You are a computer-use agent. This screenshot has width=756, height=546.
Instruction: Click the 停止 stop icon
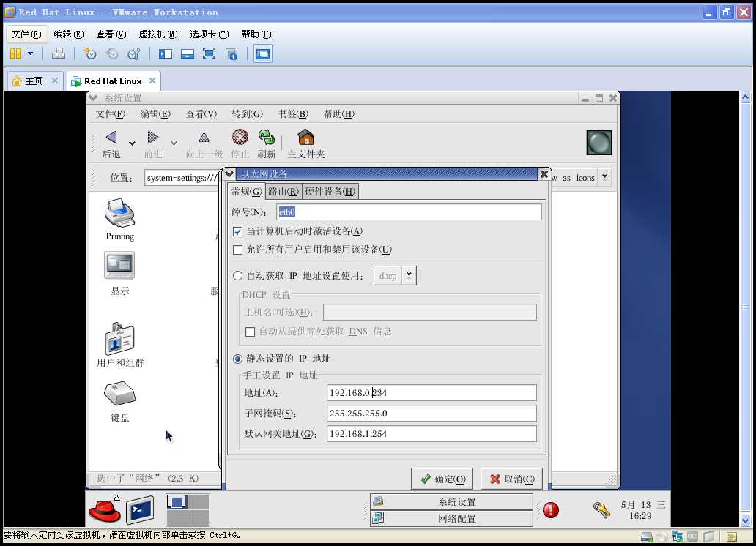tap(240, 138)
